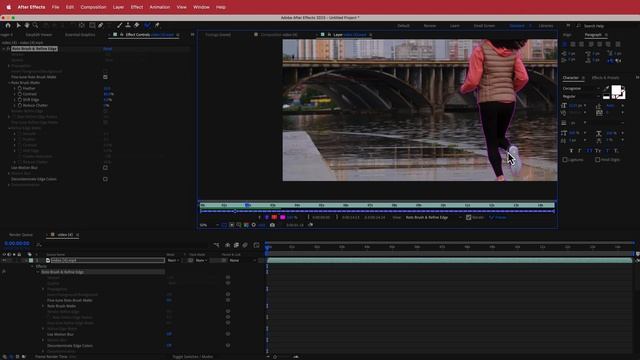Open the View dropdown showing Roto Brush & Refine Edge

[433, 218]
